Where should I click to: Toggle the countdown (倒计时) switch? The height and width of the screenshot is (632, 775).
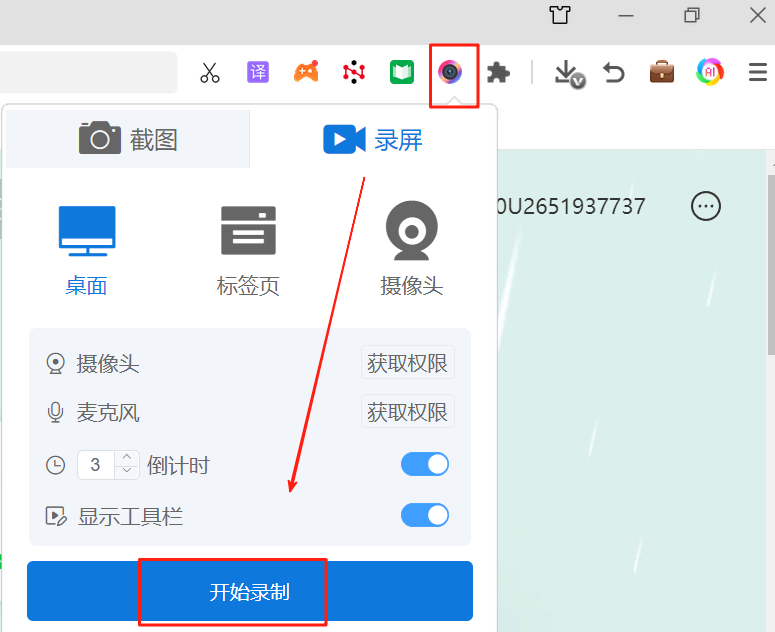pos(425,464)
